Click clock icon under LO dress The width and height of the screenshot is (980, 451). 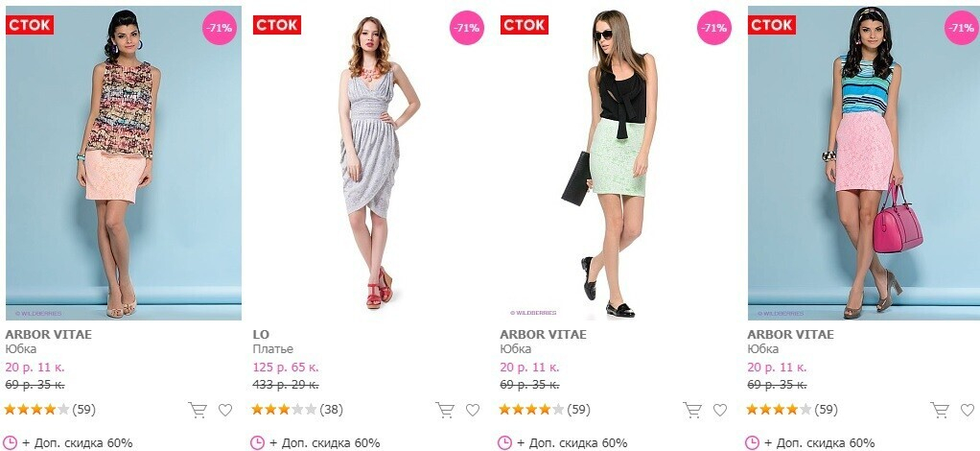tap(258, 443)
